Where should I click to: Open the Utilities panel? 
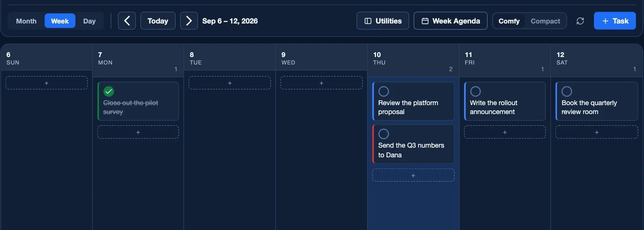point(383,21)
